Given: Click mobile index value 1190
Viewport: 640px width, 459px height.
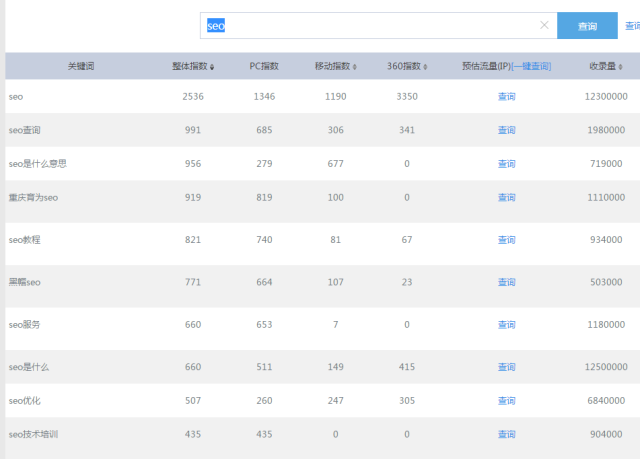Looking at the screenshot, I should click(336, 97).
